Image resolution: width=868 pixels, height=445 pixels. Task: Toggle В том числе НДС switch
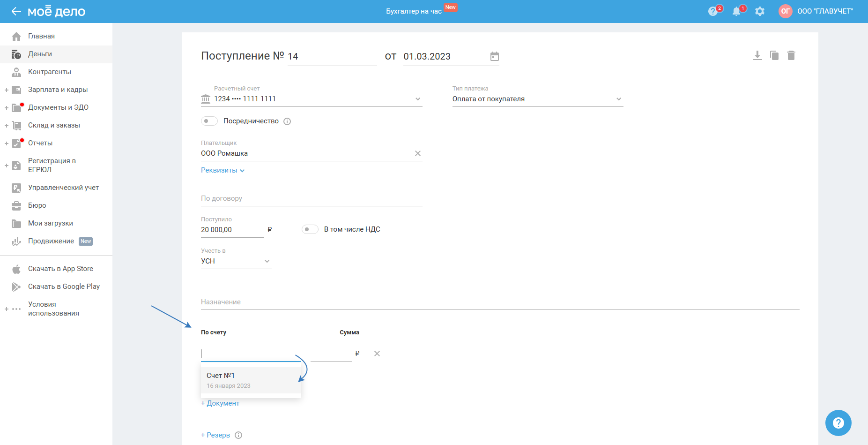tap(310, 229)
